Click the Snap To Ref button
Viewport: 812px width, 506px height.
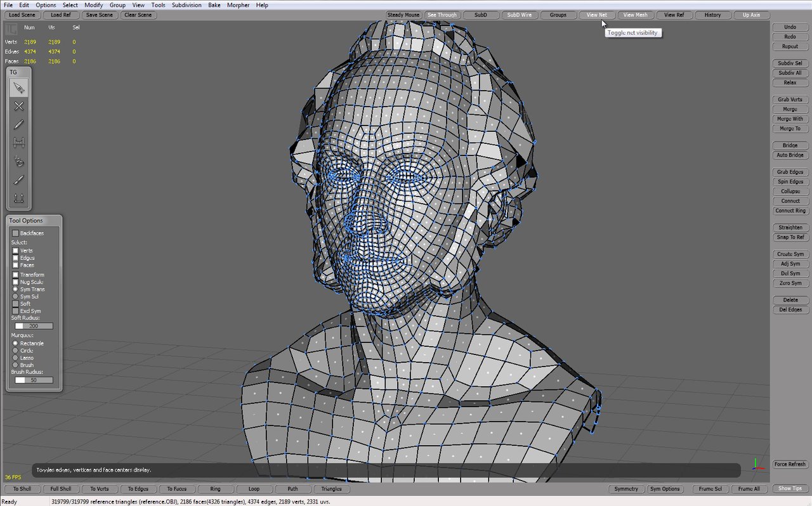click(790, 237)
